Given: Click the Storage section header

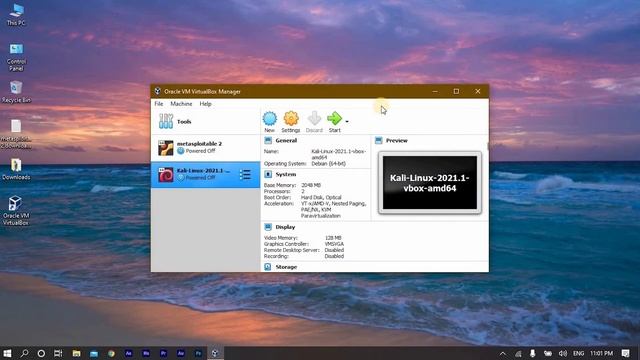Looking at the screenshot, I should 286,267.
